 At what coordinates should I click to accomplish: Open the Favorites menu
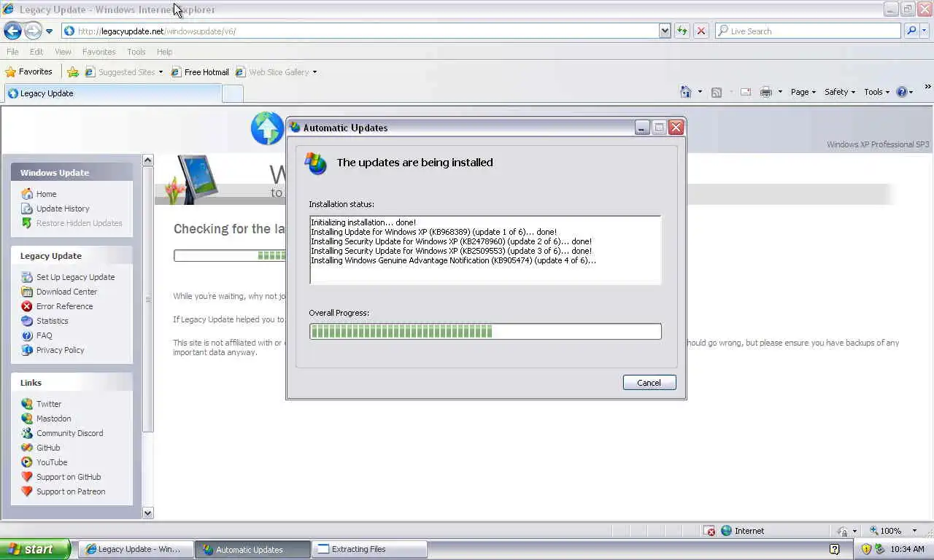(x=99, y=52)
